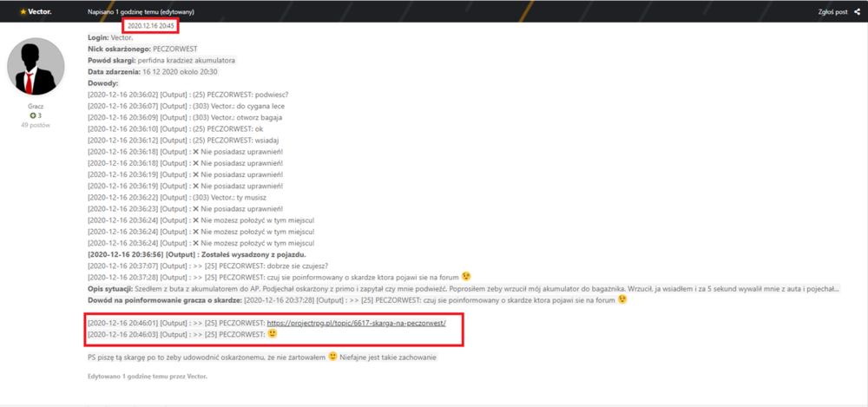Click the PS piszę tą skargę sentence
Screen dimensions: 868x407
[x=262, y=358]
